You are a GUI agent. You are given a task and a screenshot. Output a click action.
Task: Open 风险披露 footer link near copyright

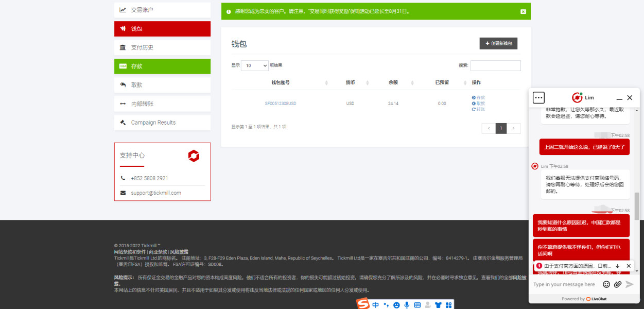coord(179,252)
